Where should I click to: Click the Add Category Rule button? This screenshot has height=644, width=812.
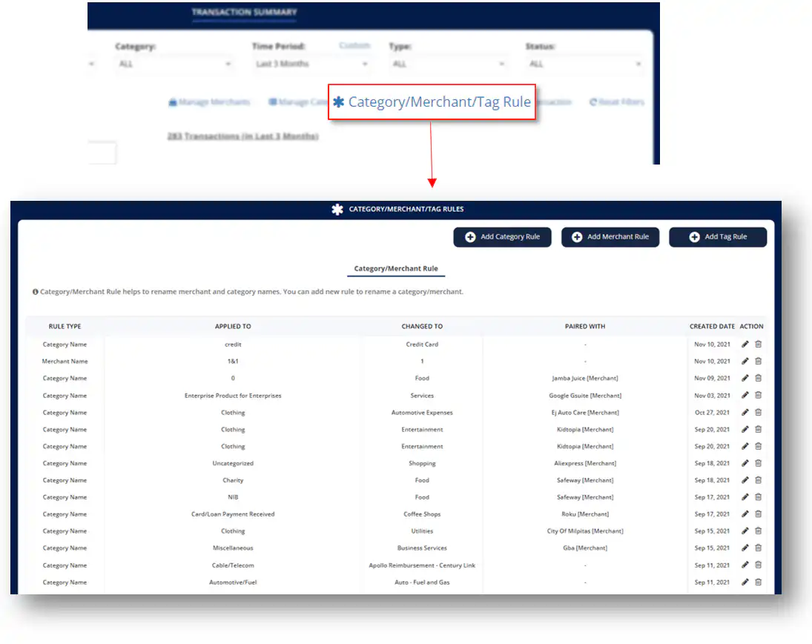pos(503,237)
